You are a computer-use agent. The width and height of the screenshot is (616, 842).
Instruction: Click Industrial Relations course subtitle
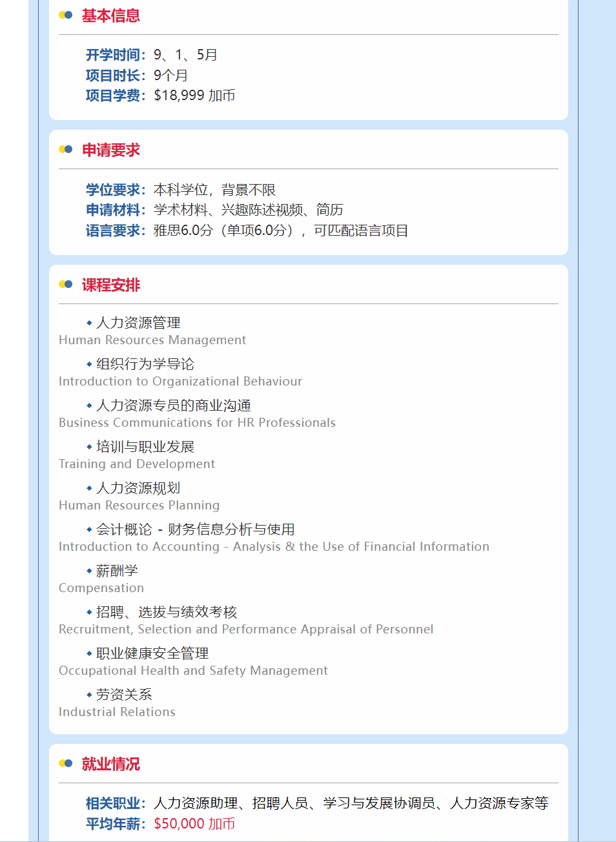coord(117,712)
